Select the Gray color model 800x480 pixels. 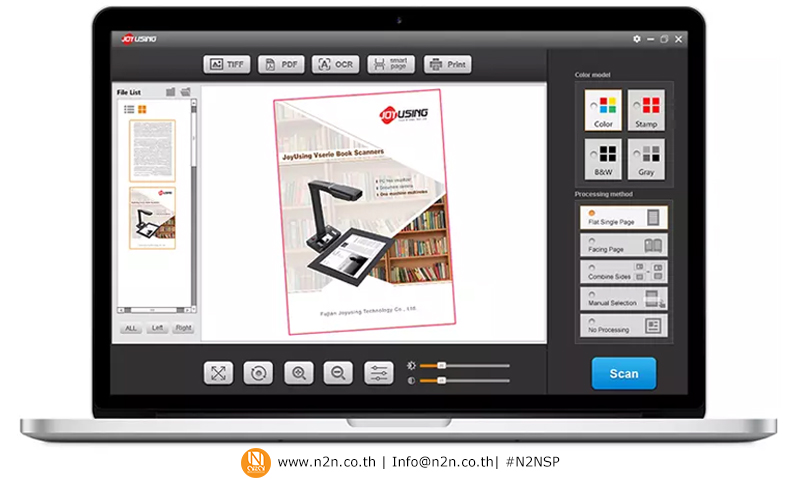pos(646,159)
